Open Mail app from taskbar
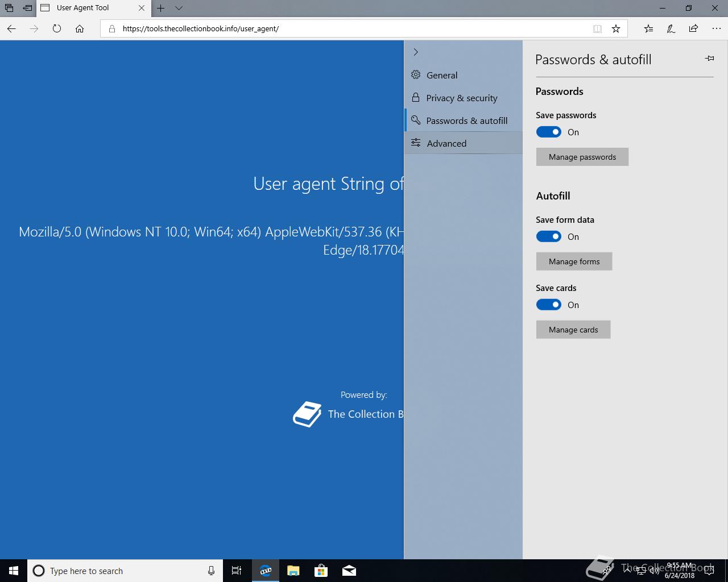The width and height of the screenshot is (728, 582). (349, 571)
